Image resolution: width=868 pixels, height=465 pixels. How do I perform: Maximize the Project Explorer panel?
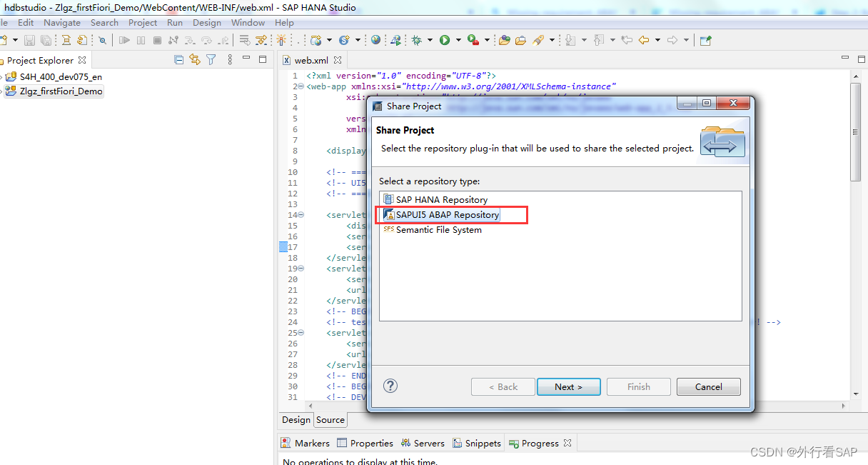point(263,59)
